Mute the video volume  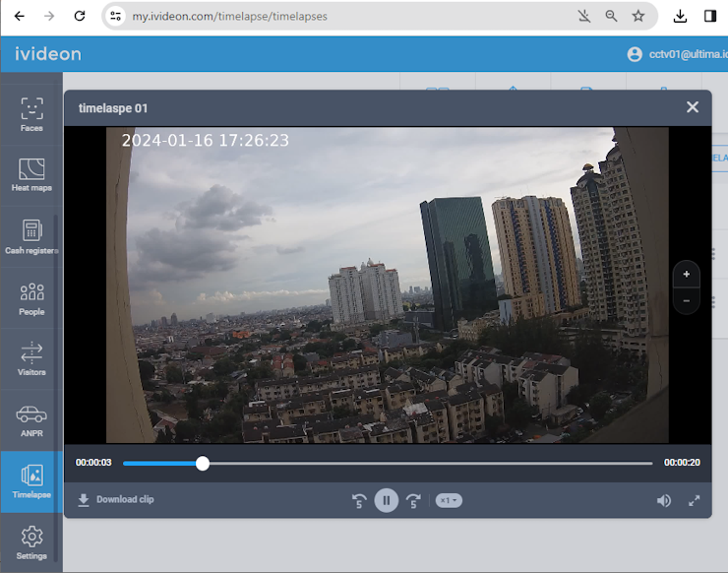(663, 500)
